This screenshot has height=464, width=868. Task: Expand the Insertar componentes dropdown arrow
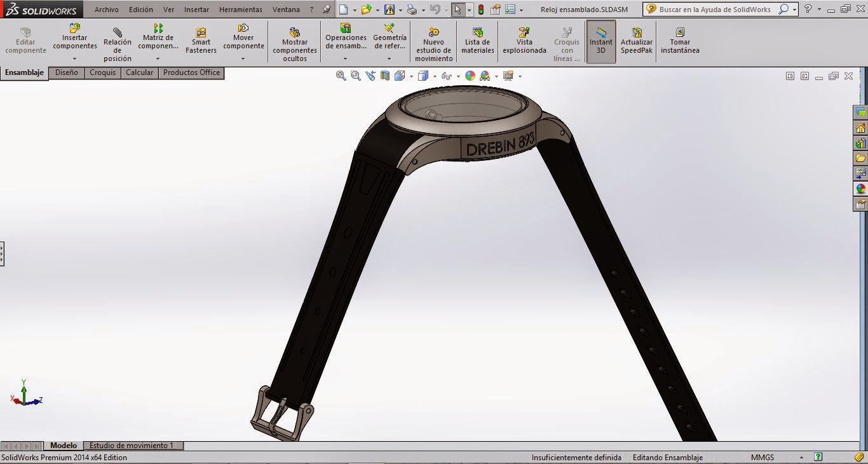click(x=74, y=59)
